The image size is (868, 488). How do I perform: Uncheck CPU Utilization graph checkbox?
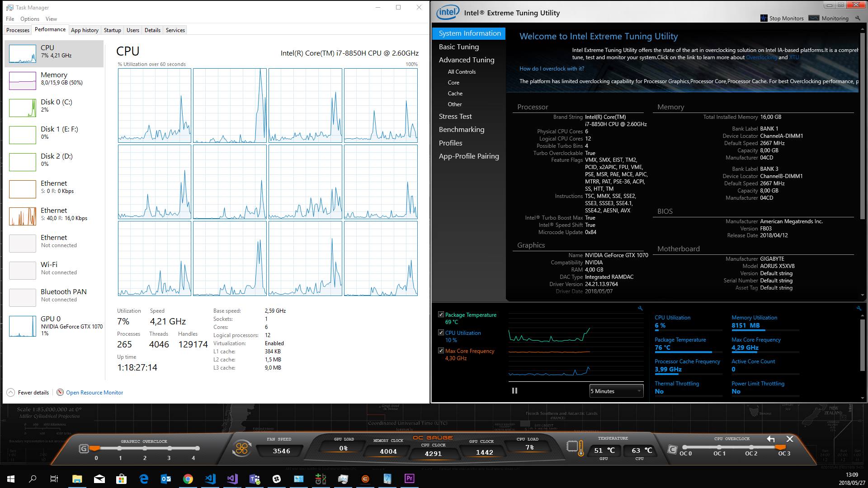tap(441, 333)
